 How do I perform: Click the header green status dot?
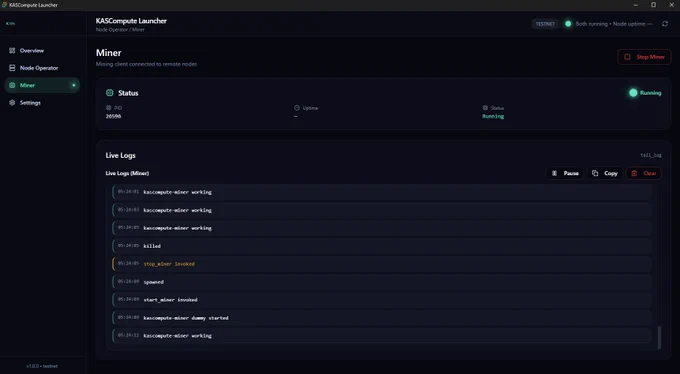(x=568, y=24)
